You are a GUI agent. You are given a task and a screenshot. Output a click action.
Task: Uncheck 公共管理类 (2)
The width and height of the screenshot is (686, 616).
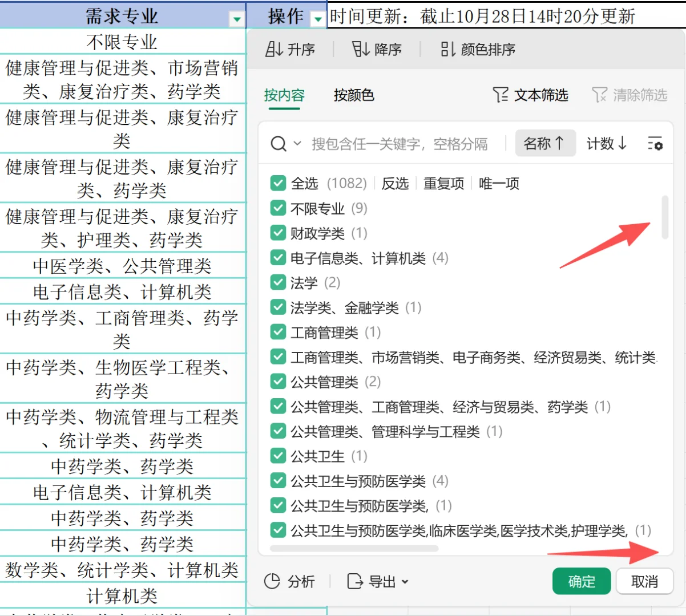click(278, 382)
